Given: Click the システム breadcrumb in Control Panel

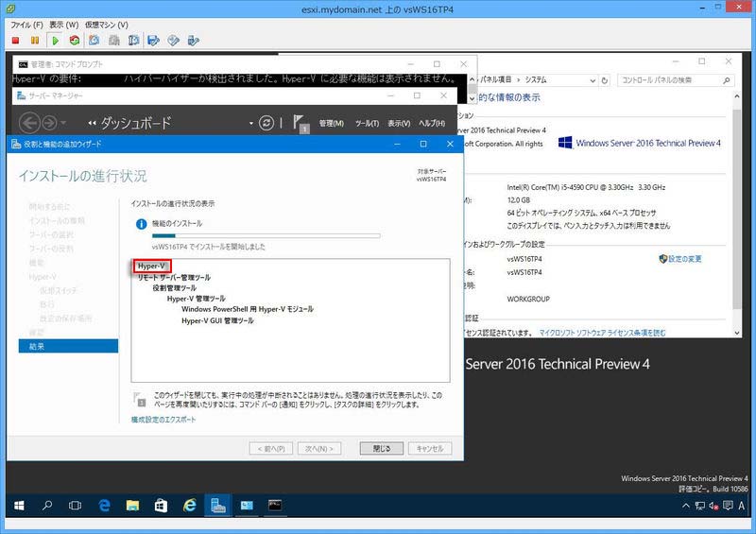Looking at the screenshot, I should pos(536,80).
